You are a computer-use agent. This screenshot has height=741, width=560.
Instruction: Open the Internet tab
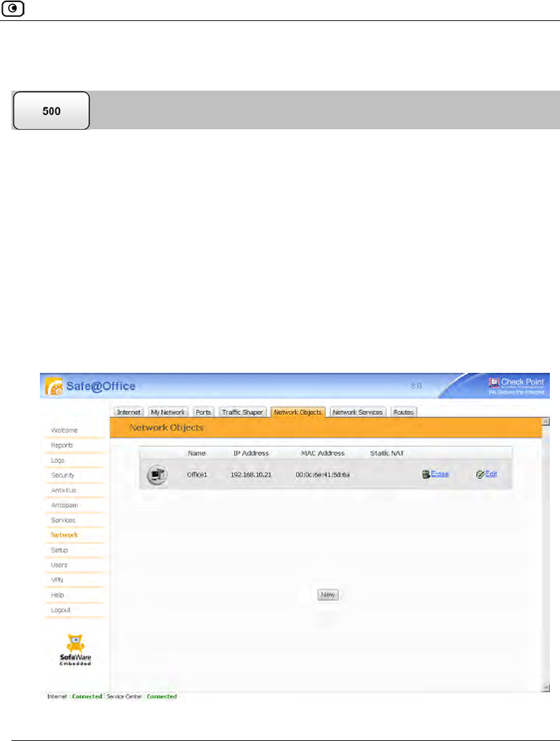[x=129, y=412]
